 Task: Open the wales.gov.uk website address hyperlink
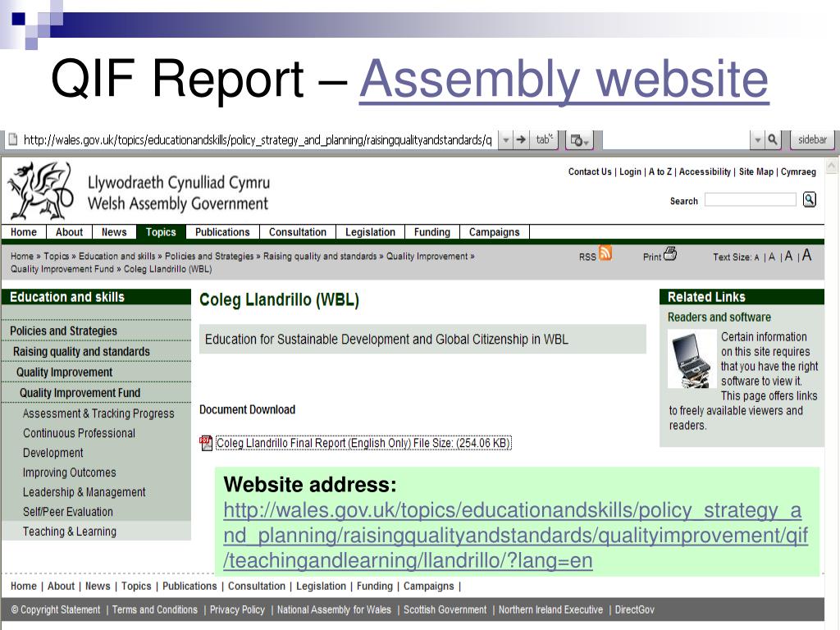[x=515, y=535]
